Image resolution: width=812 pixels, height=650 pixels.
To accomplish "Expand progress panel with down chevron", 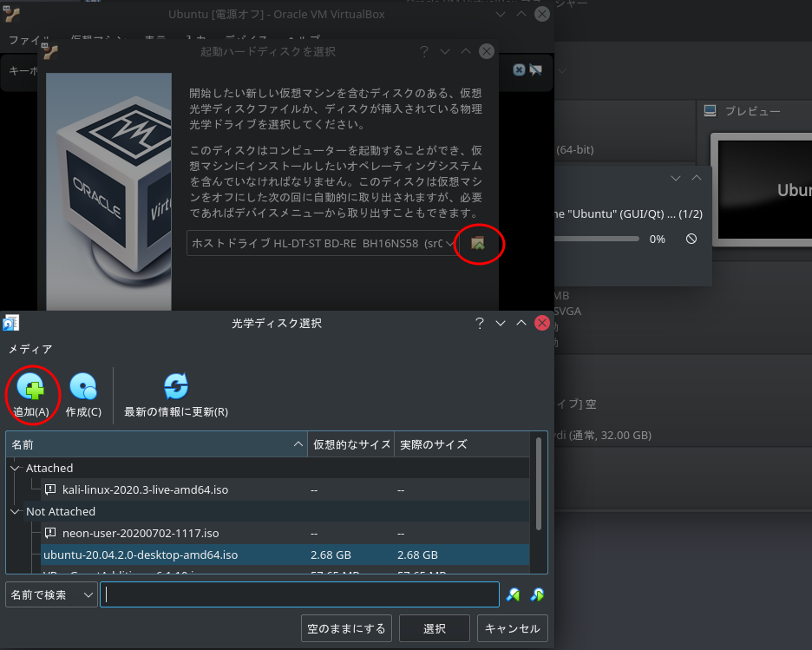I will click(x=675, y=178).
